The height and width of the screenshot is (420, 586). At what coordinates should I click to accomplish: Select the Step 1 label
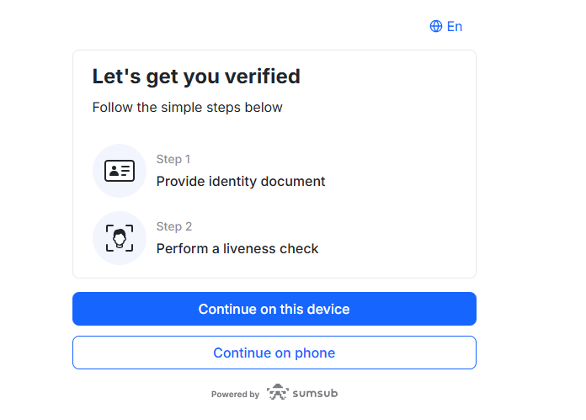coord(173,159)
